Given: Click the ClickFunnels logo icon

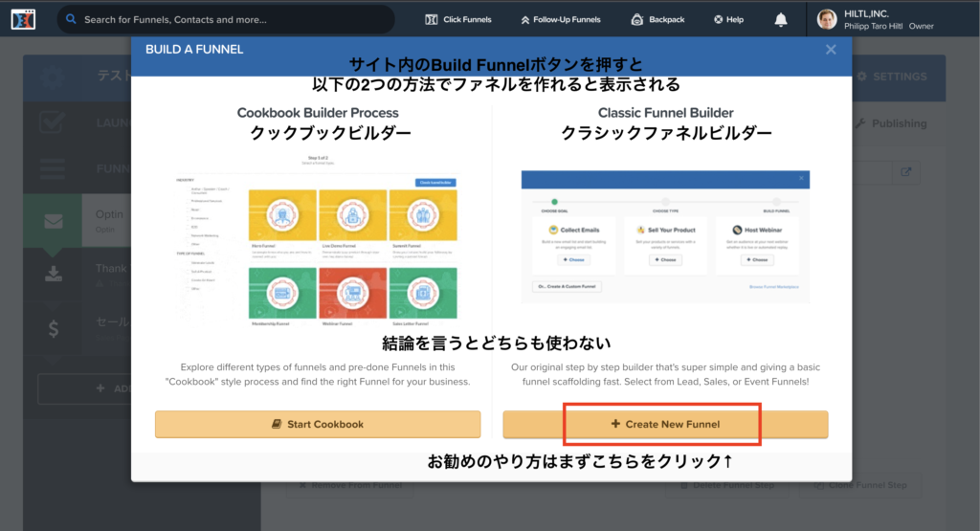Looking at the screenshot, I should (x=23, y=19).
